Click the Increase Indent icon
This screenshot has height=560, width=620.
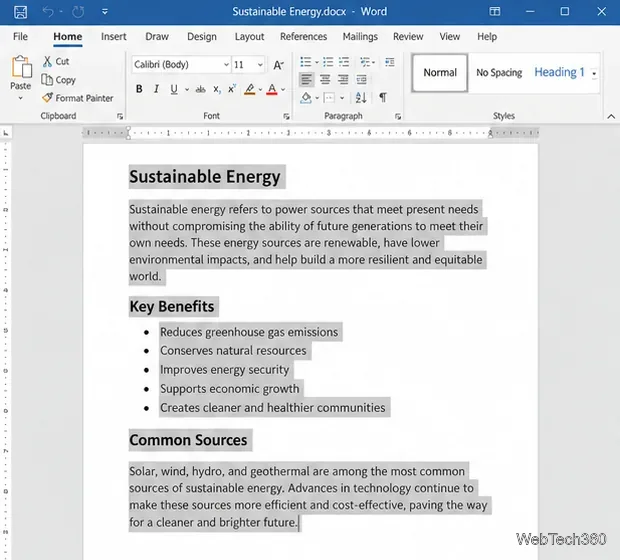389,62
